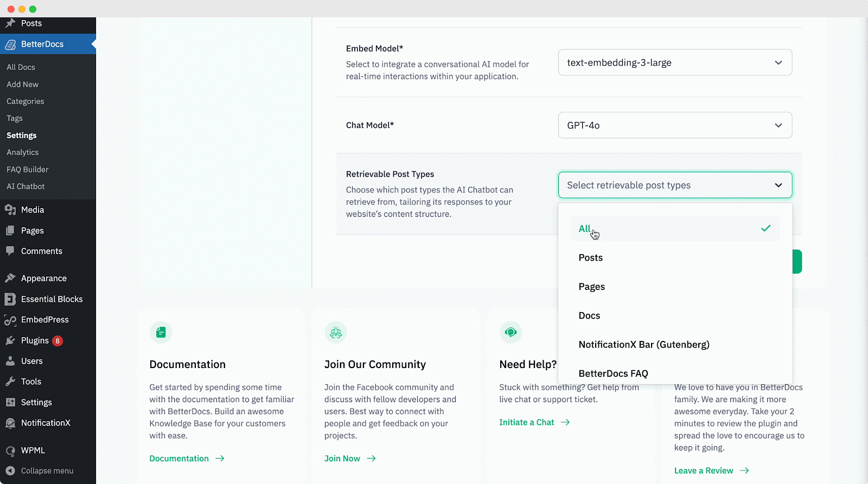
Task: Select NotificationX Bar (Gutenberg) option
Action: pos(675,345)
